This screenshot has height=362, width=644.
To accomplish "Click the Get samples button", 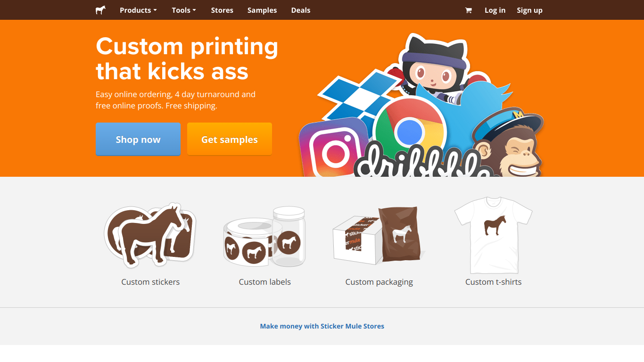I will [x=230, y=139].
